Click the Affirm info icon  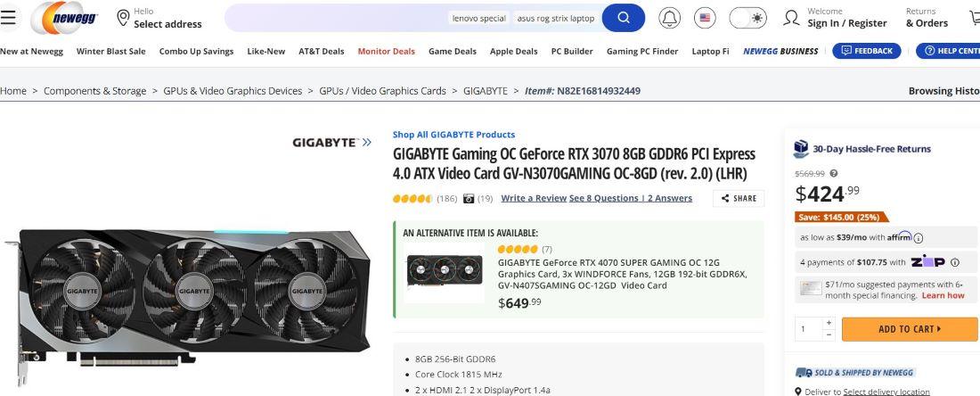click(x=919, y=238)
